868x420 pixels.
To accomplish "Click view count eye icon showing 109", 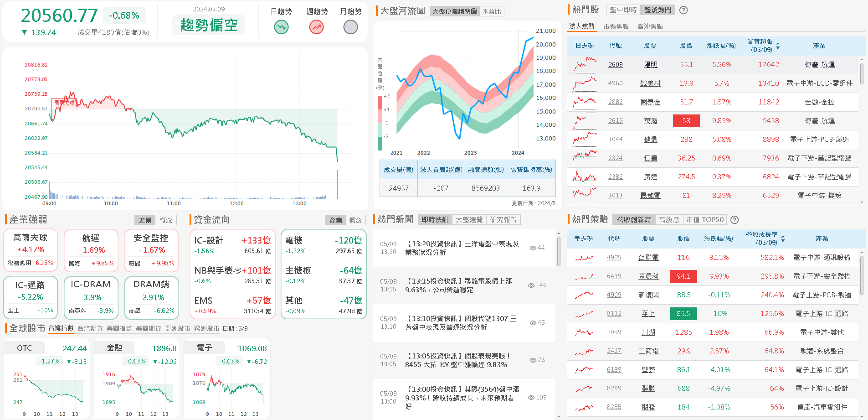I will [x=531, y=398].
